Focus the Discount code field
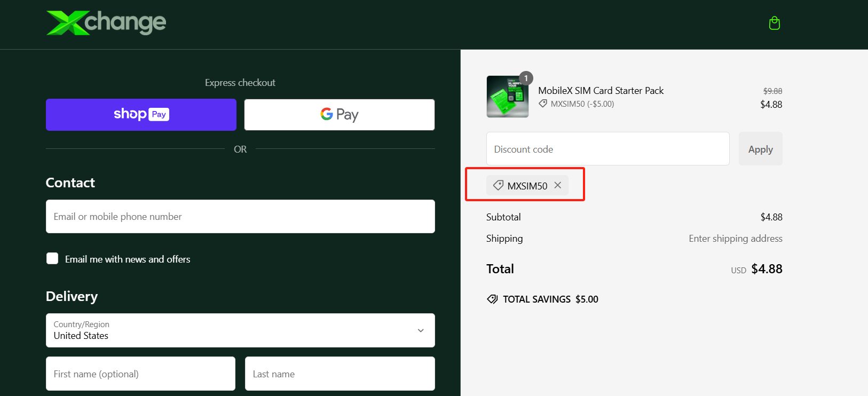Image resolution: width=868 pixels, height=396 pixels. click(608, 149)
